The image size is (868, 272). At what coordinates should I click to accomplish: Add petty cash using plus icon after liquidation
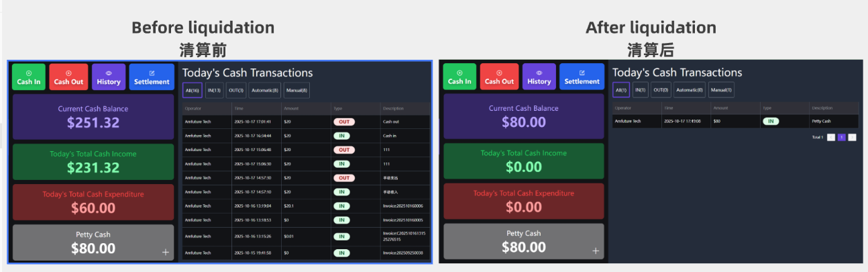(595, 251)
